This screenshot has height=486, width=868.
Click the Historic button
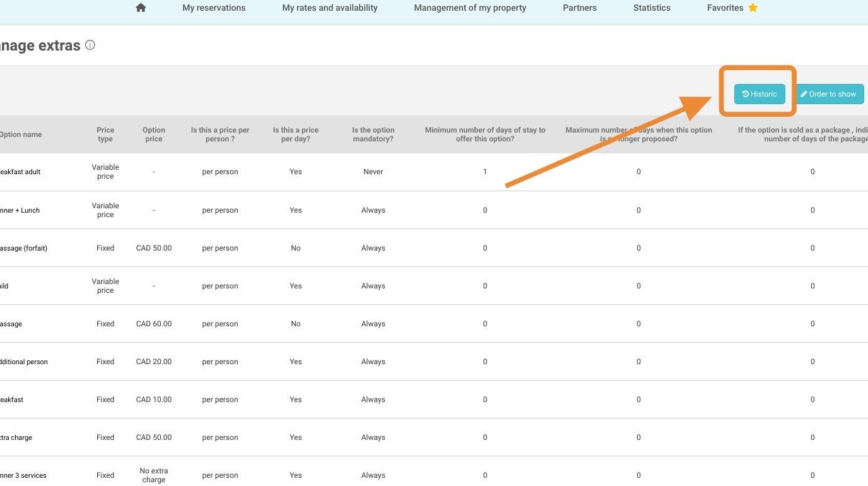point(759,94)
